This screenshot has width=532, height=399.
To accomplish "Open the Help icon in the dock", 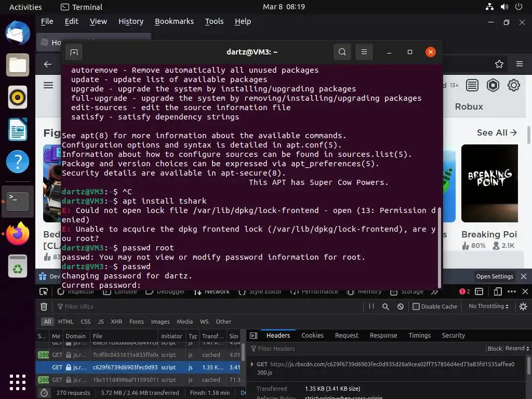I will pyautogui.click(x=18, y=162).
